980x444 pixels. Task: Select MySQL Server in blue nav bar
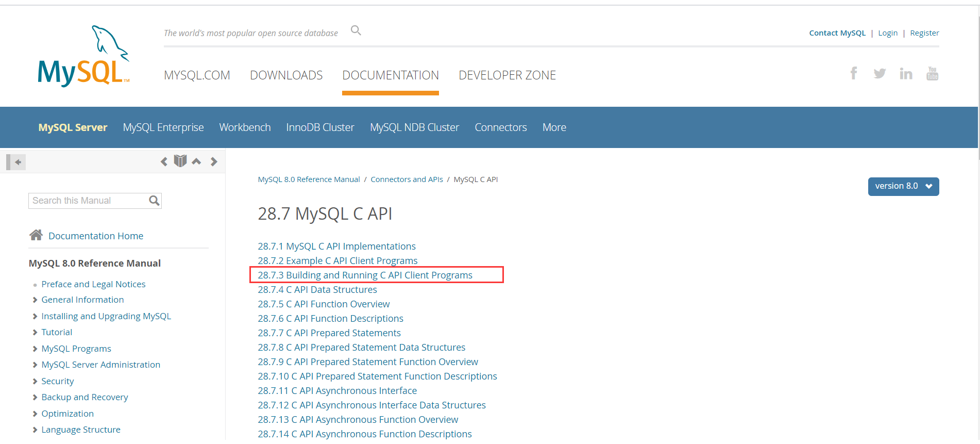click(x=73, y=127)
